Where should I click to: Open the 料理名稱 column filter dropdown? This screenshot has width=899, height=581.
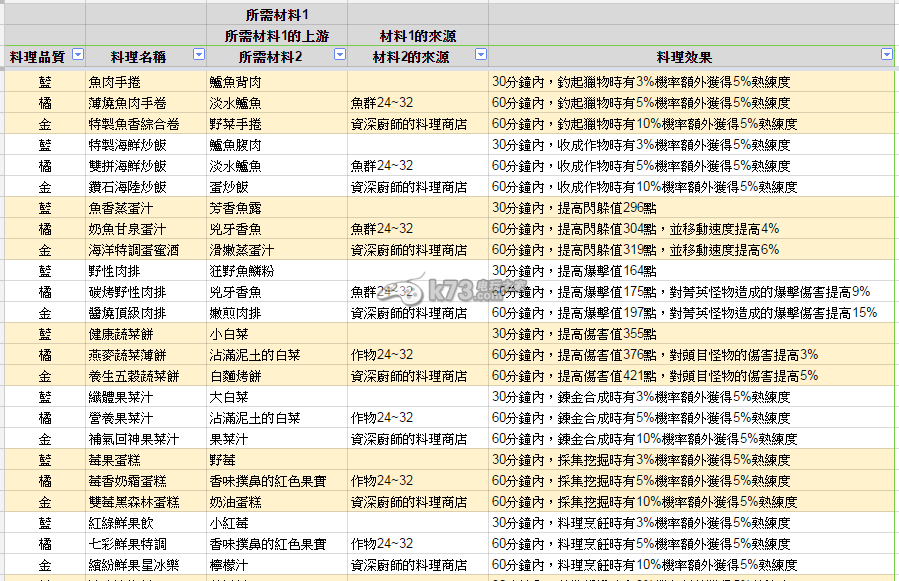[198, 56]
